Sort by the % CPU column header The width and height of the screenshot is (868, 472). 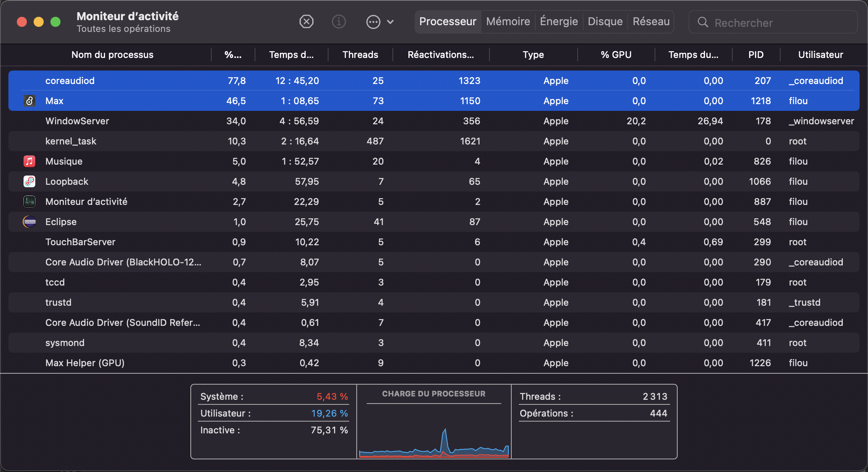click(x=233, y=55)
